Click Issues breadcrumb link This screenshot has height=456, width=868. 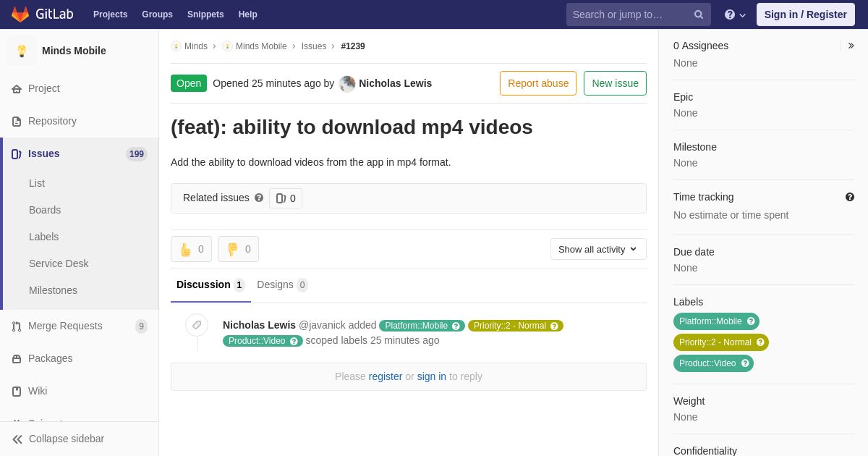coord(314,46)
